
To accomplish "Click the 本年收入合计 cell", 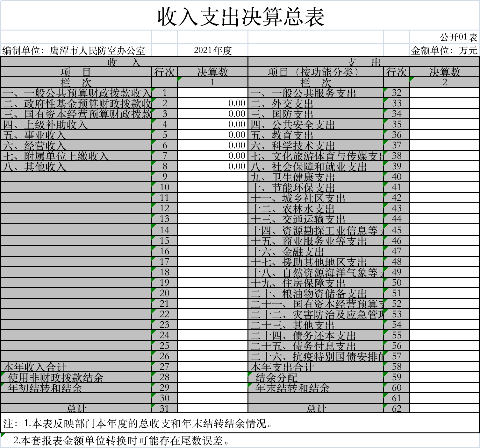I will click(x=76, y=367).
